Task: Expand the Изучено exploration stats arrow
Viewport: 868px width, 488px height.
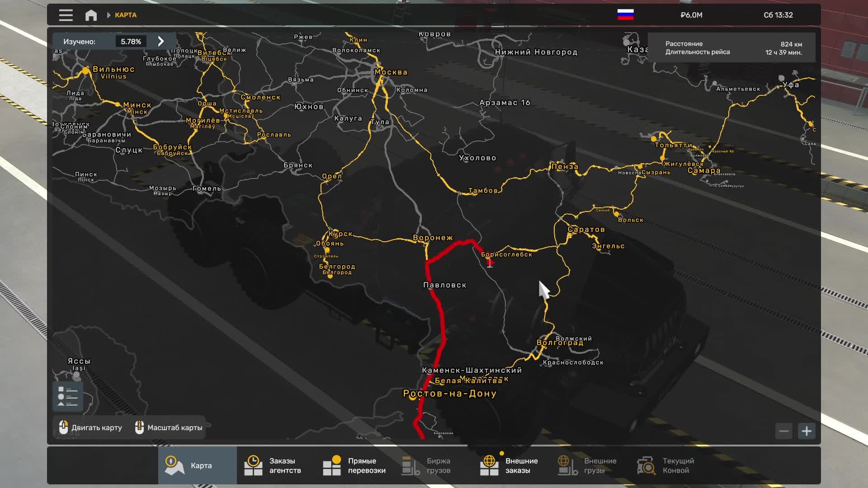Action: [x=161, y=41]
